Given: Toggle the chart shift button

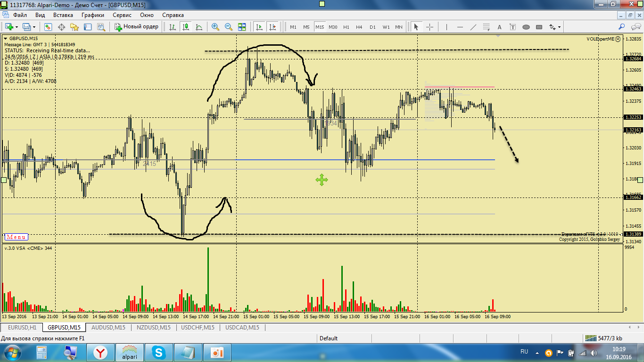Looking at the screenshot, I should click(x=272, y=27).
